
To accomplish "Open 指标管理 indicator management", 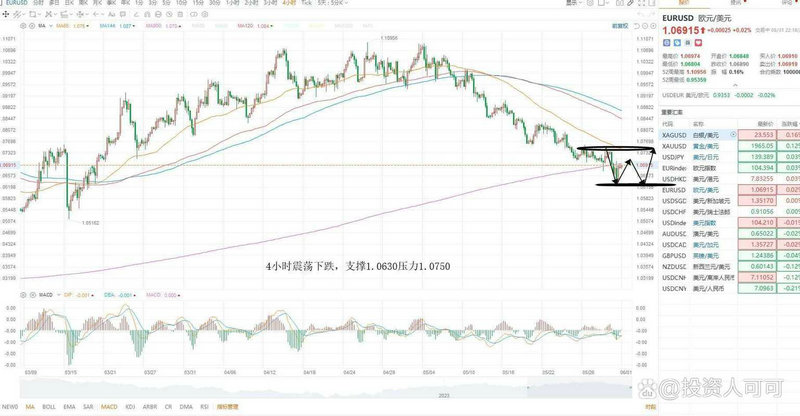I will pos(226,407).
